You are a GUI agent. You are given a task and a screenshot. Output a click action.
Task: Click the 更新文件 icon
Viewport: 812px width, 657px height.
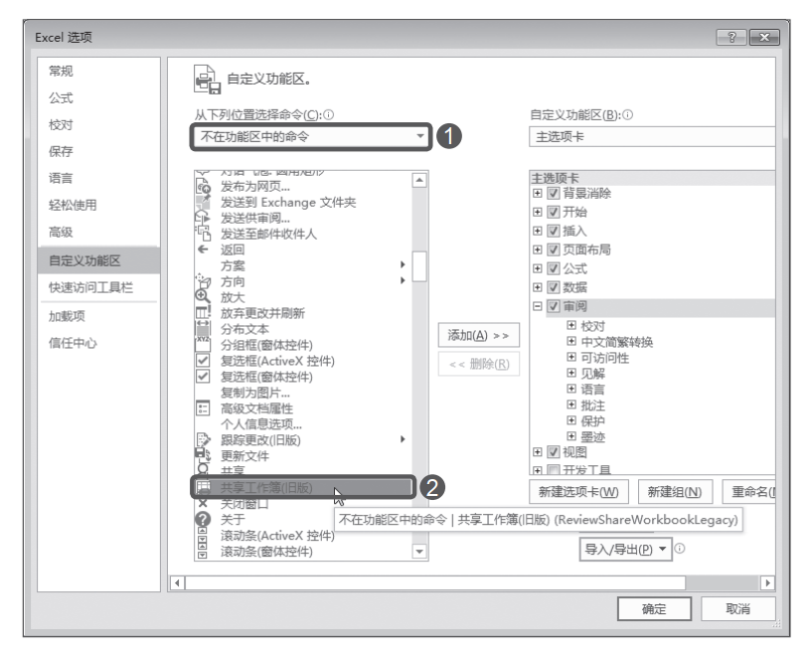coord(203,455)
